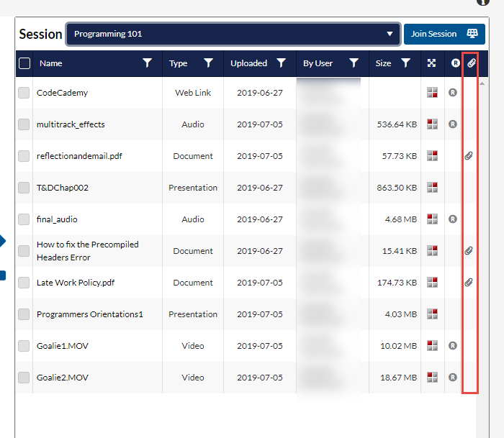Click paperclip icon for Late Work Policy.pdf
The height and width of the screenshot is (438, 504).
click(x=469, y=283)
